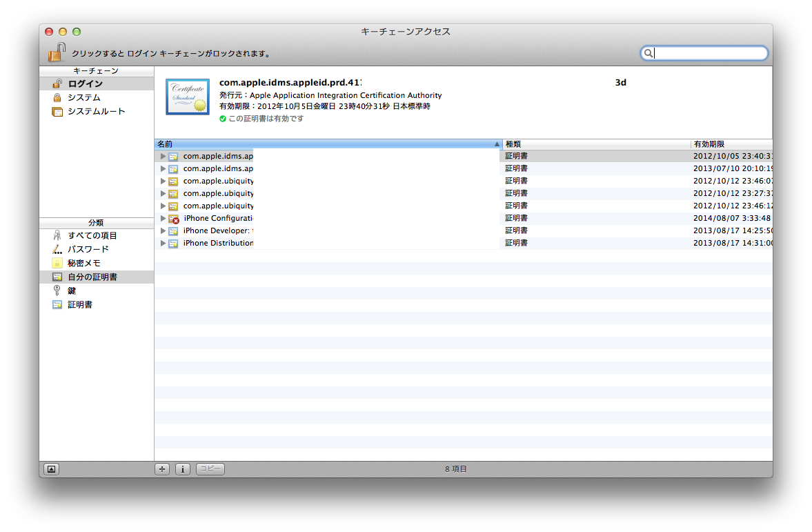
Task: Click the certificate icon of iPhone Distribution row
Action: click(173, 244)
